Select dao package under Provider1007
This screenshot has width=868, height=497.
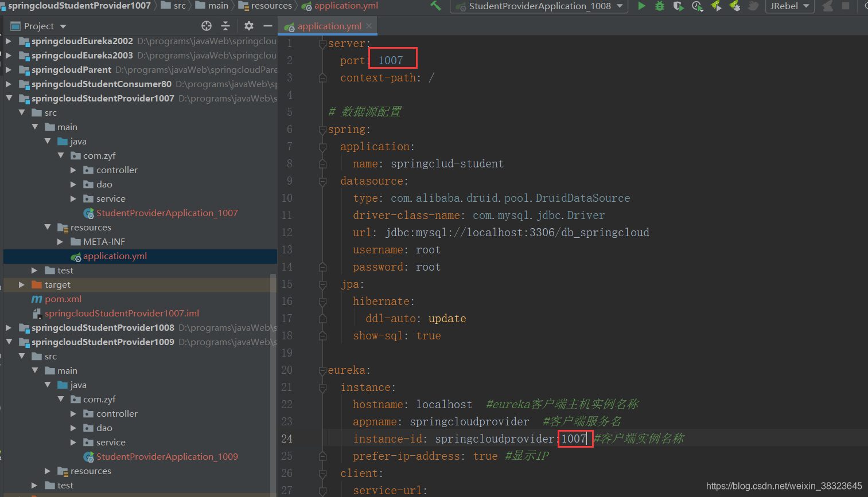pyautogui.click(x=104, y=184)
